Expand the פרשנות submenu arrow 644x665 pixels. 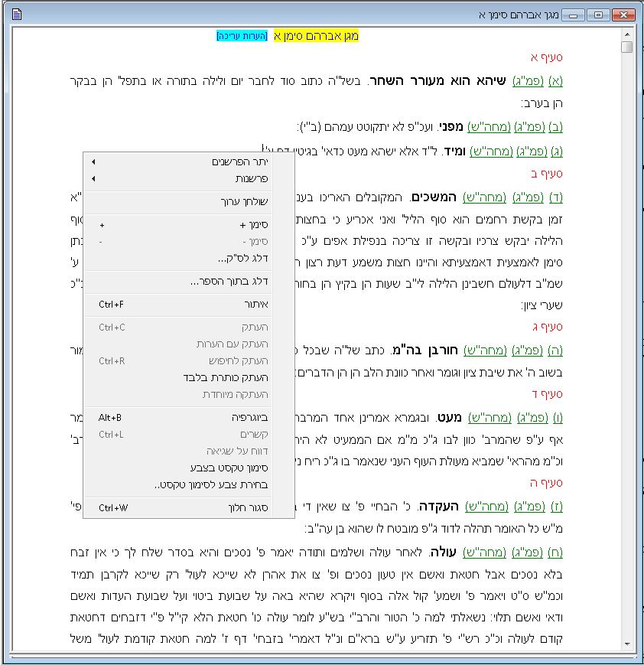coord(93,178)
